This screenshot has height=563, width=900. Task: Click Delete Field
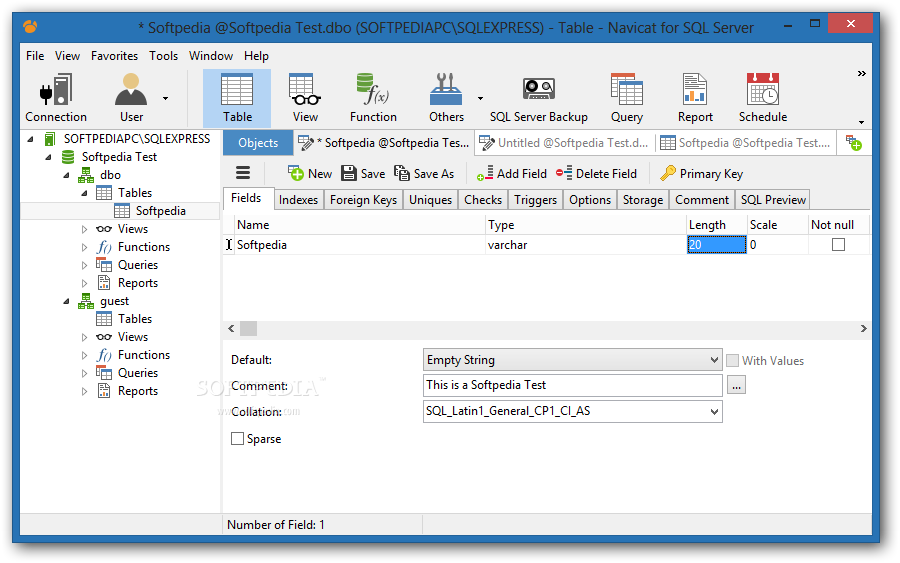[x=596, y=173]
